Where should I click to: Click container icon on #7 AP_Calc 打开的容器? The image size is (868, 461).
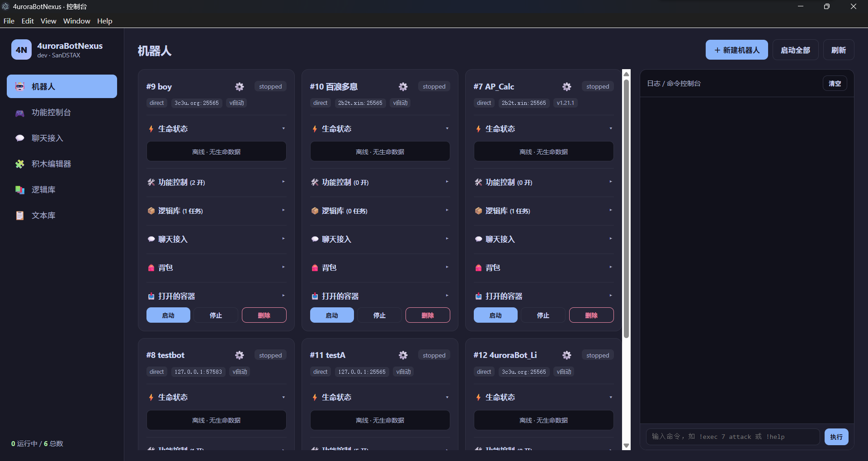pos(478,296)
